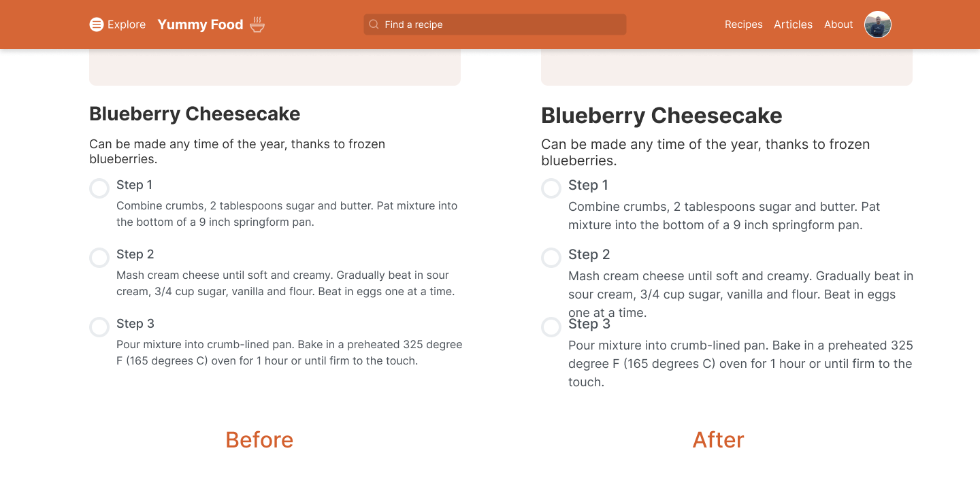This screenshot has height=491, width=980.
Task: Click the left Blueberry Cheesecake heading
Action: tap(195, 114)
